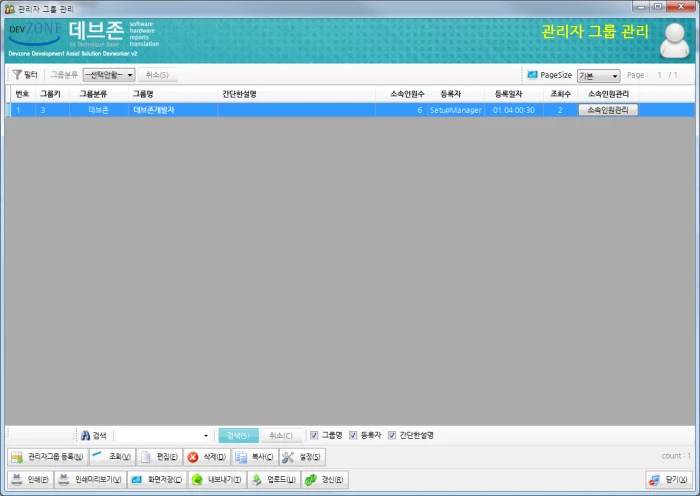Click the green 갱신 refresh icon
700x496 pixels.
click(x=311, y=479)
